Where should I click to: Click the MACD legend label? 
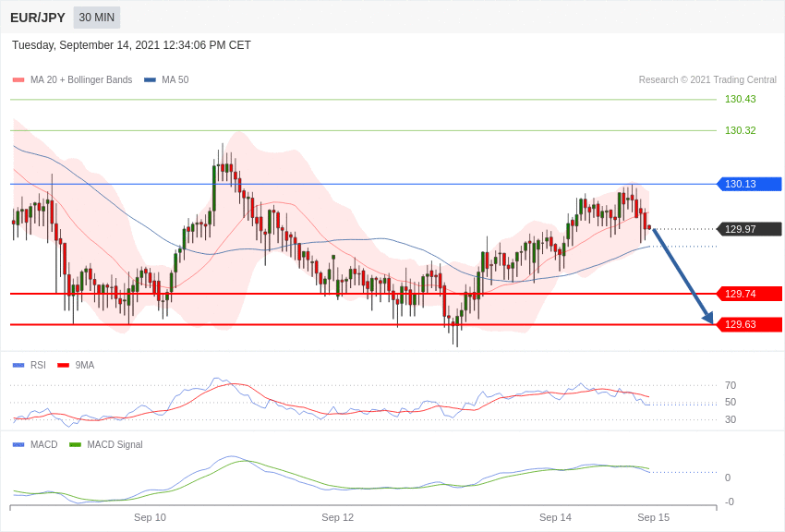coord(44,444)
